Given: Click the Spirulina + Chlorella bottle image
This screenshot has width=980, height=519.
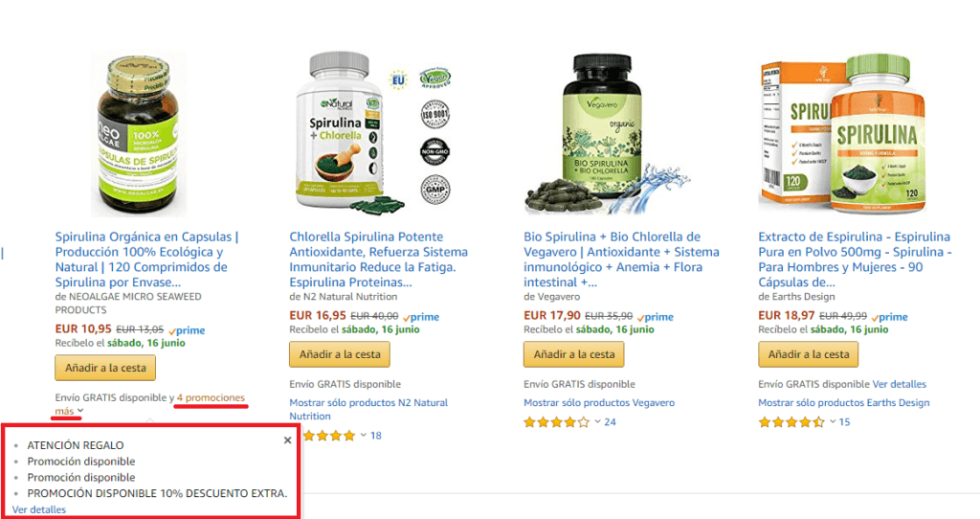Looking at the screenshot, I should tap(372, 132).
